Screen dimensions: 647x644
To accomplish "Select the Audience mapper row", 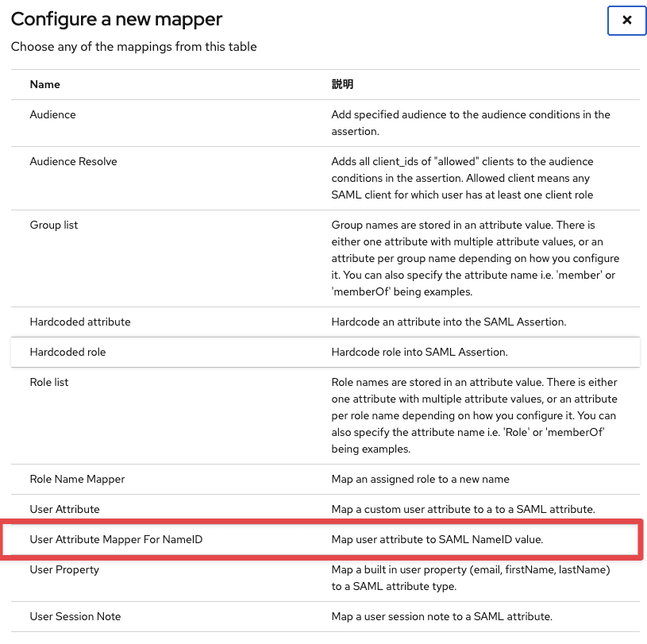I will click(52, 114).
